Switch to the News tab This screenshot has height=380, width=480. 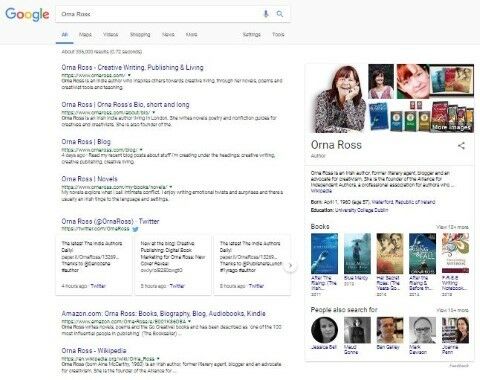[168, 35]
